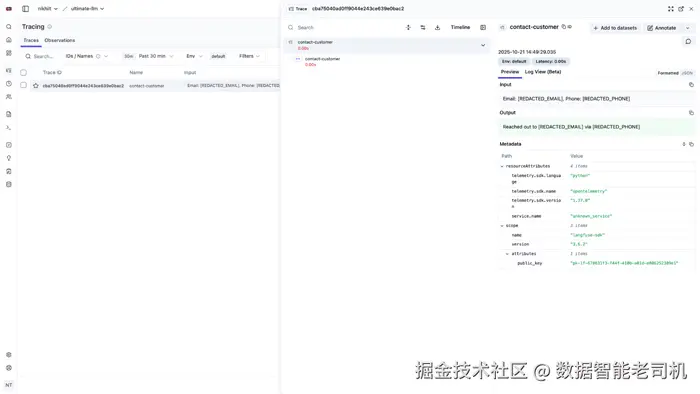Toggle the sidebar panel icon

pyautogui.click(x=25, y=8)
